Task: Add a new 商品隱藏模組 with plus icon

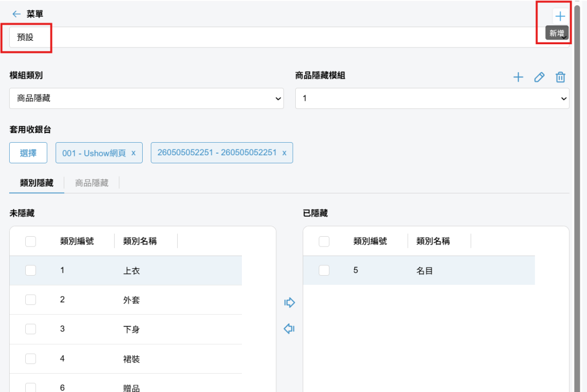Action: click(x=518, y=77)
